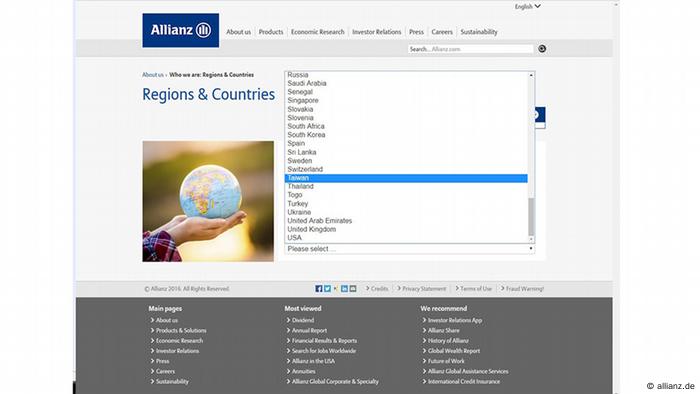Select Thailand in the country list
The width and height of the screenshot is (700, 394).
coord(406,187)
